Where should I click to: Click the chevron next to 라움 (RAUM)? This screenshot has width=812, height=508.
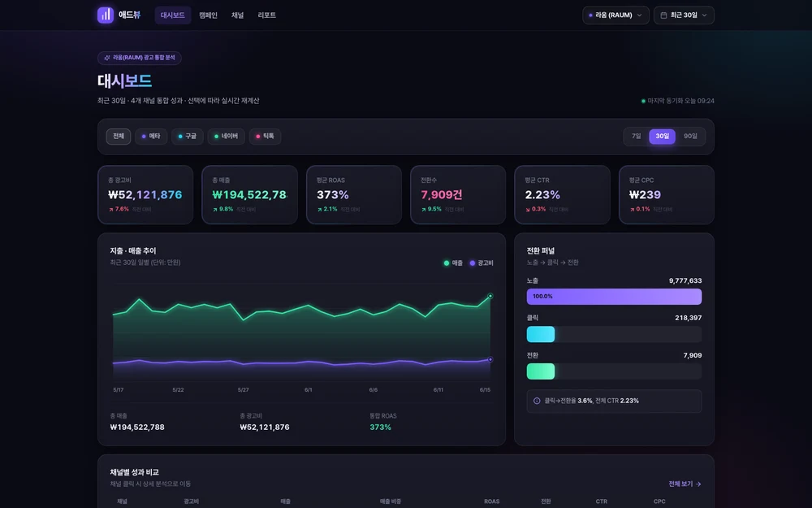pyautogui.click(x=640, y=15)
